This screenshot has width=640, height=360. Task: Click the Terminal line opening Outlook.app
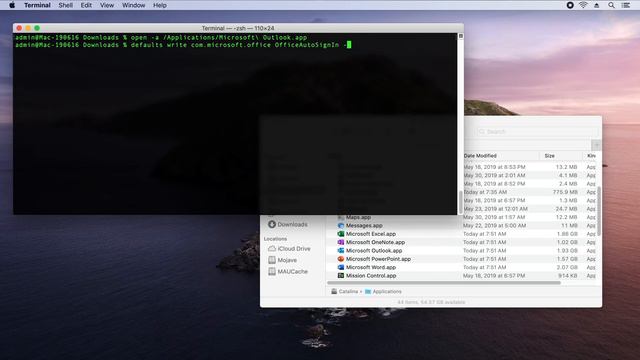pyautogui.click(x=161, y=38)
